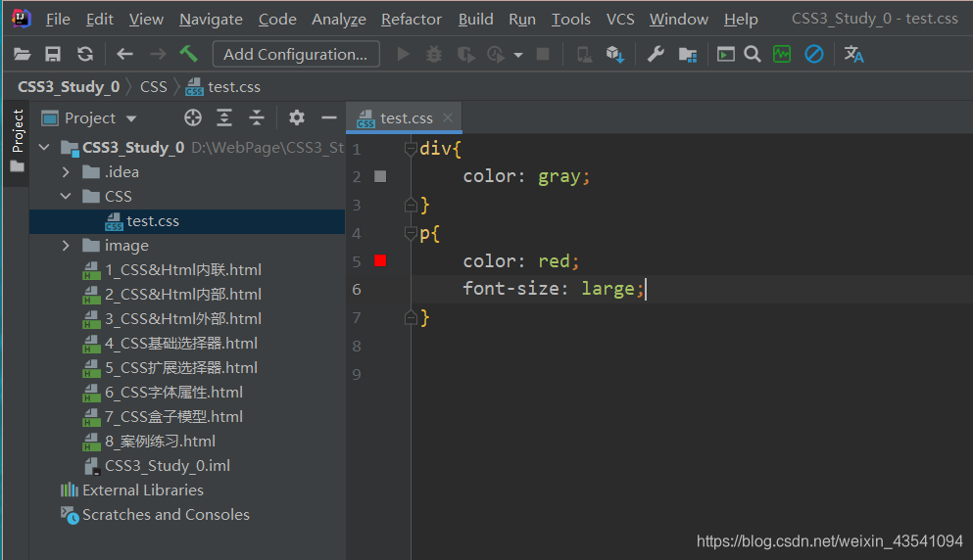Viewport: 973px width, 560px height.
Task: Collapse the CSS folder
Action: 66,196
